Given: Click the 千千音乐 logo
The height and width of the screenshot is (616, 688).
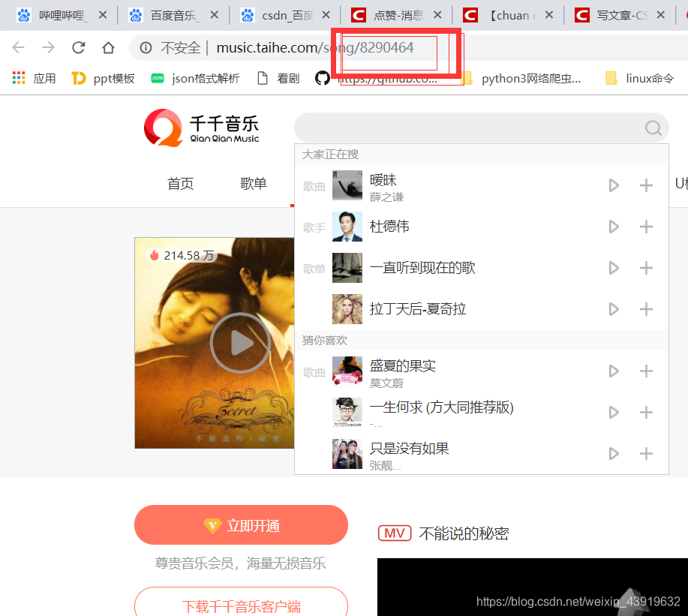Looking at the screenshot, I should pyautogui.click(x=202, y=128).
